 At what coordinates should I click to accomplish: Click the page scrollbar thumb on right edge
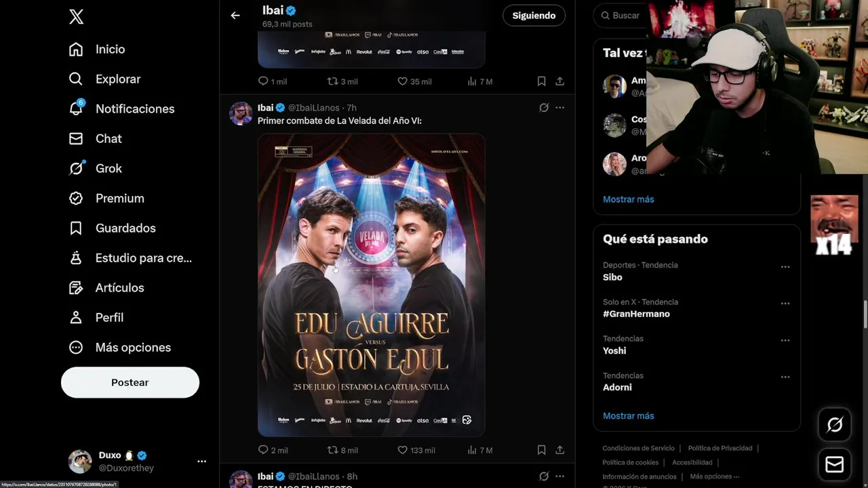pyautogui.click(x=865, y=314)
